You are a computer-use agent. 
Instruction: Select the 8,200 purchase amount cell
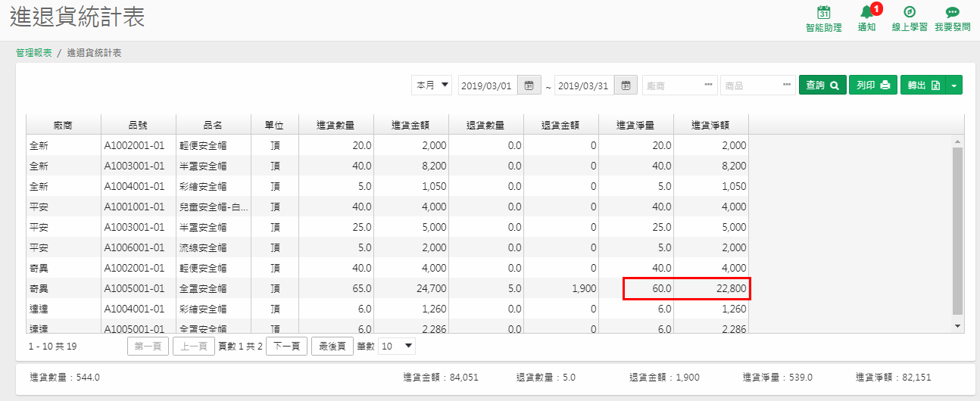tap(410, 166)
